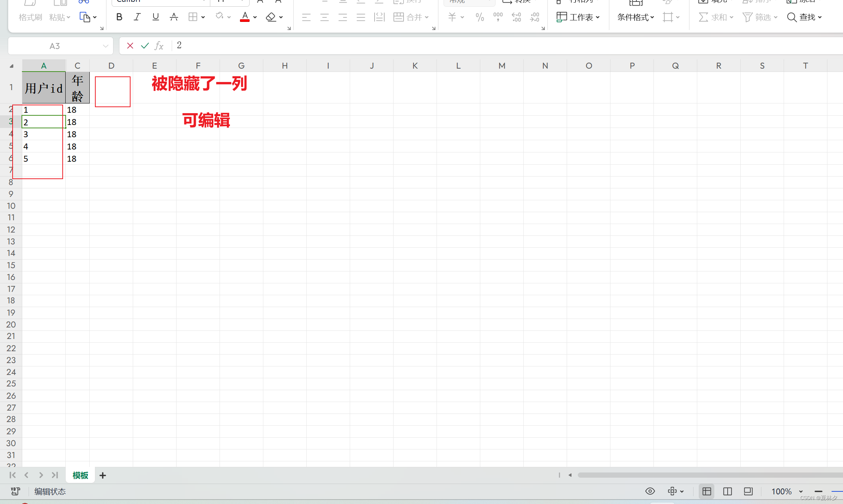
Task: Click into the formula bar input
Action: 508,46
